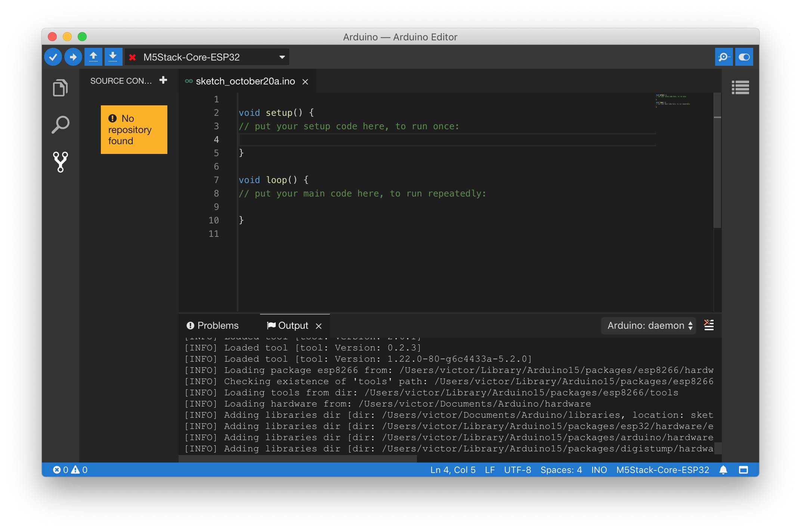
Task: Click the output horizontal scrollbar
Action: (x=298, y=458)
